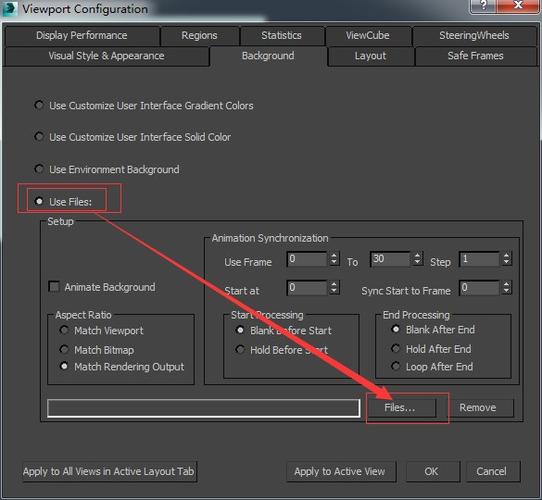Image resolution: width=542 pixels, height=500 pixels.
Task: Increase the Start at spinner value
Action: (334, 284)
